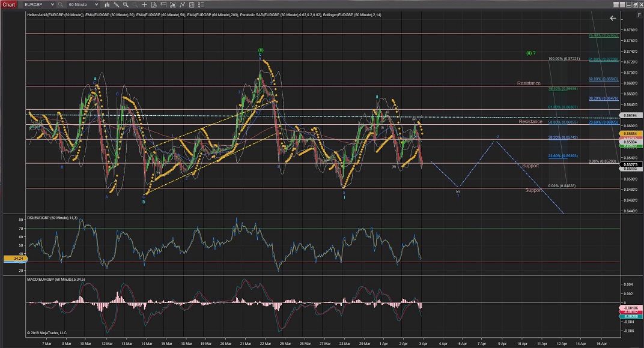This screenshot has width=644, height=348.
Task: Open the chart Properties list icon
Action: pyautogui.click(x=201, y=5)
